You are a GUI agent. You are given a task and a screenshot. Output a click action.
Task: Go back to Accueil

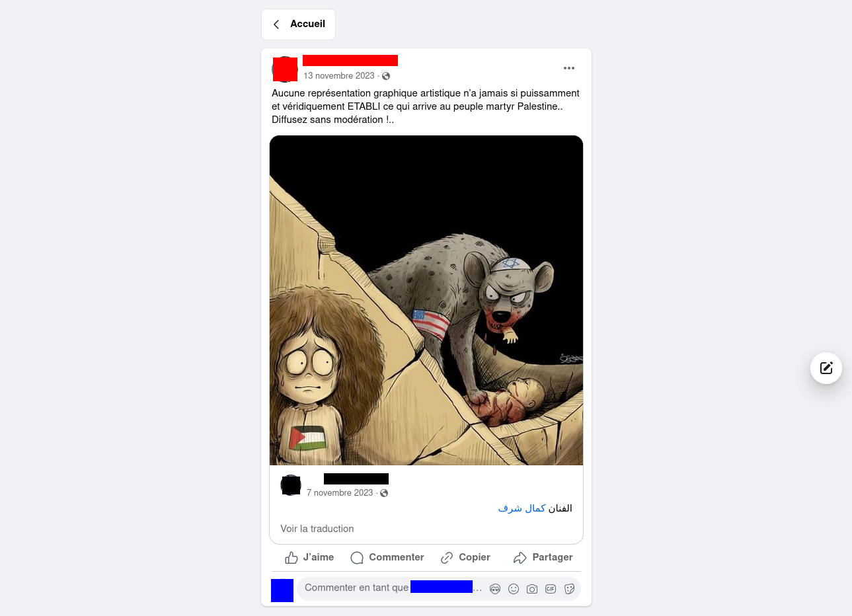pos(298,24)
